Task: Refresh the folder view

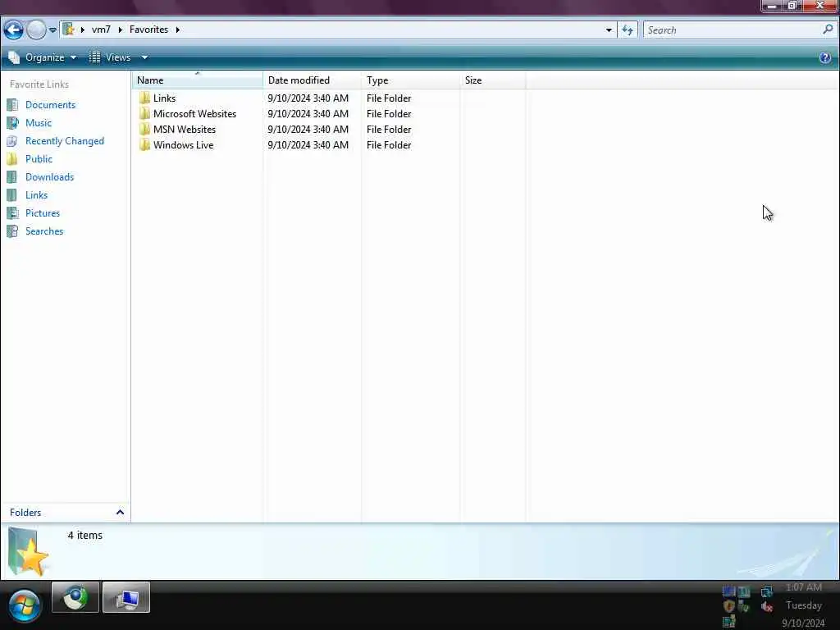Action: 628,30
